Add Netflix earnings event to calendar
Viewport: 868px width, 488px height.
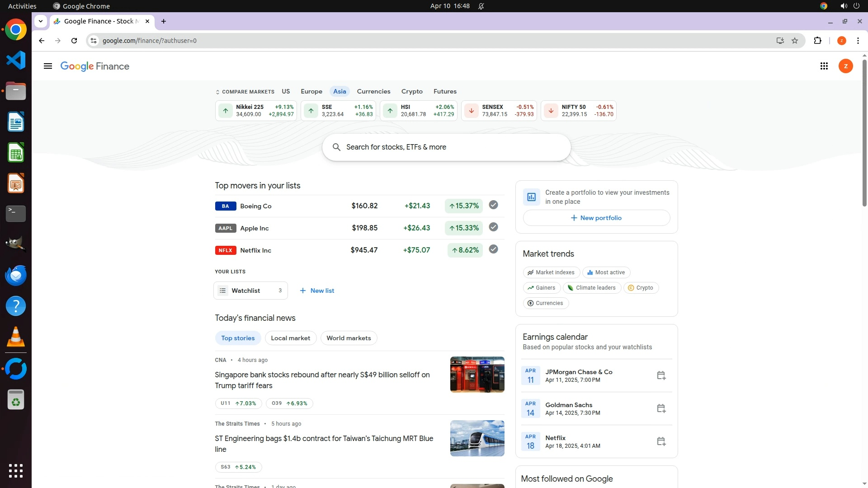[661, 441]
